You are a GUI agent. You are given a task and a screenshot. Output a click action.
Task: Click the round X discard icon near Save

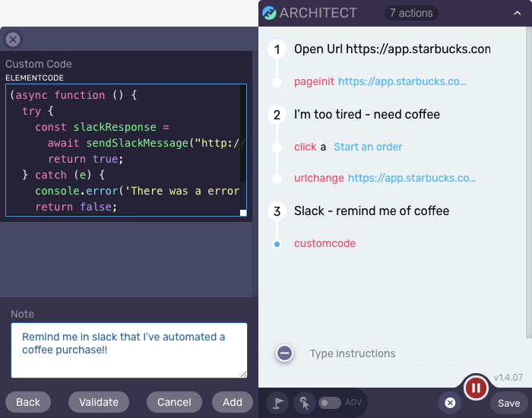point(450,403)
